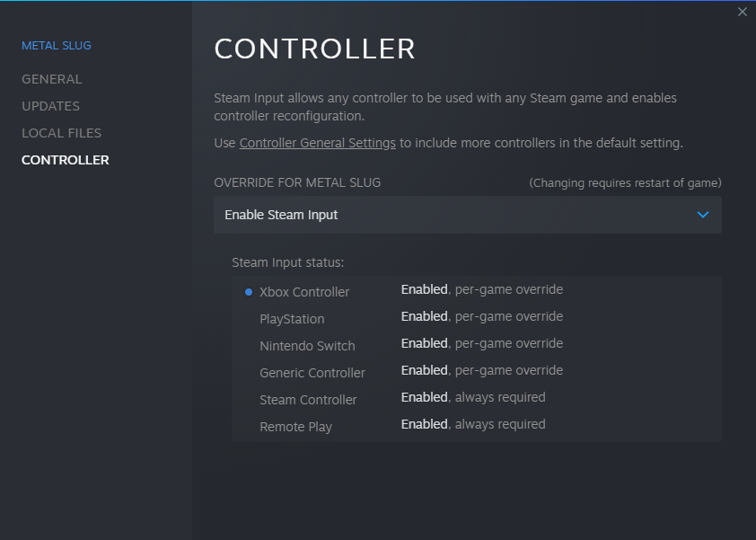Click the Override for Metal Slug label

pos(297,182)
